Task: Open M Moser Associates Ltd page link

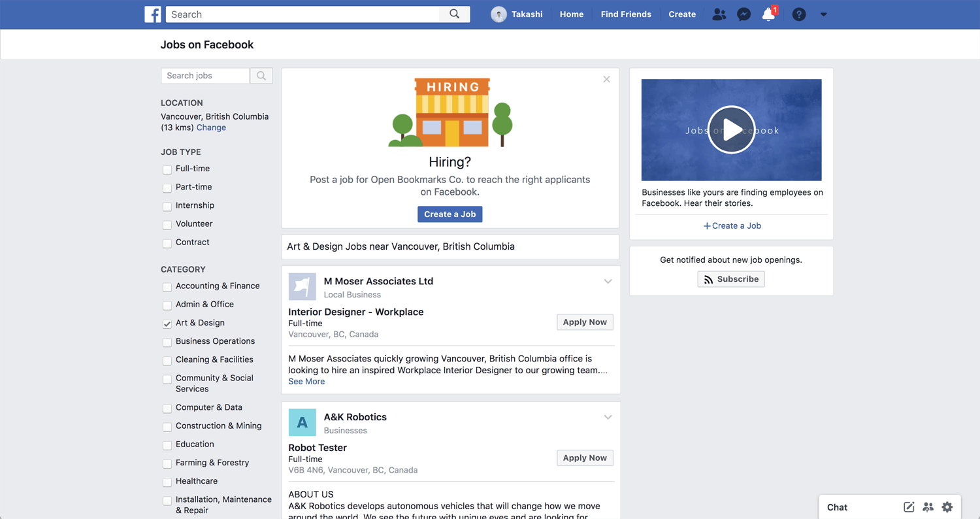Action: [x=378, y=281]
